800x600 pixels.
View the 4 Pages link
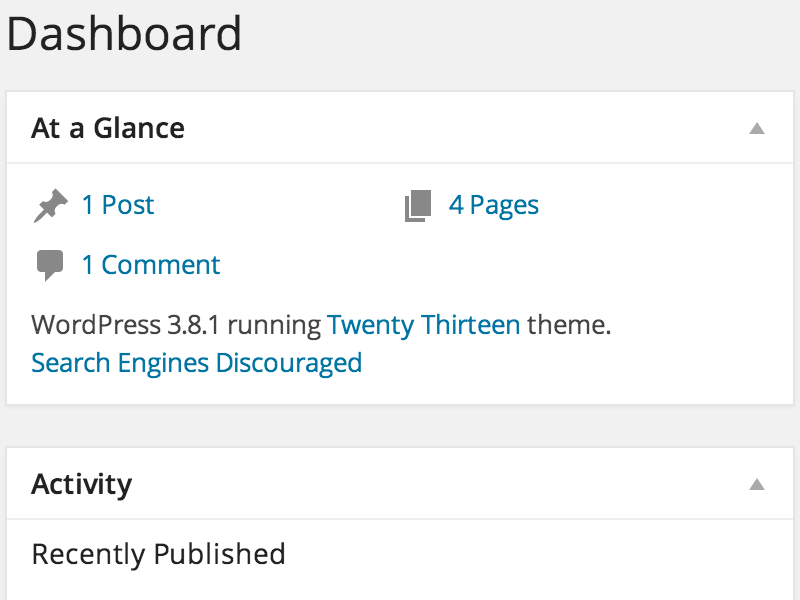click(493, 206)
